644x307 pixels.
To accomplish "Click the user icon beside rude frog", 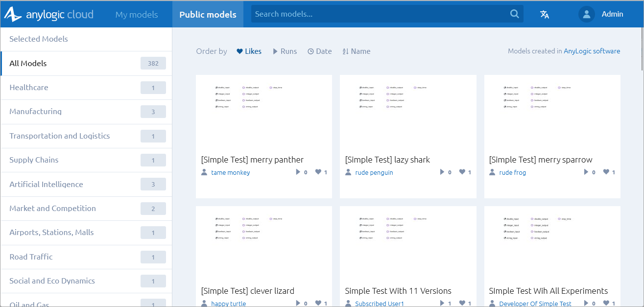I will [492, 172].
